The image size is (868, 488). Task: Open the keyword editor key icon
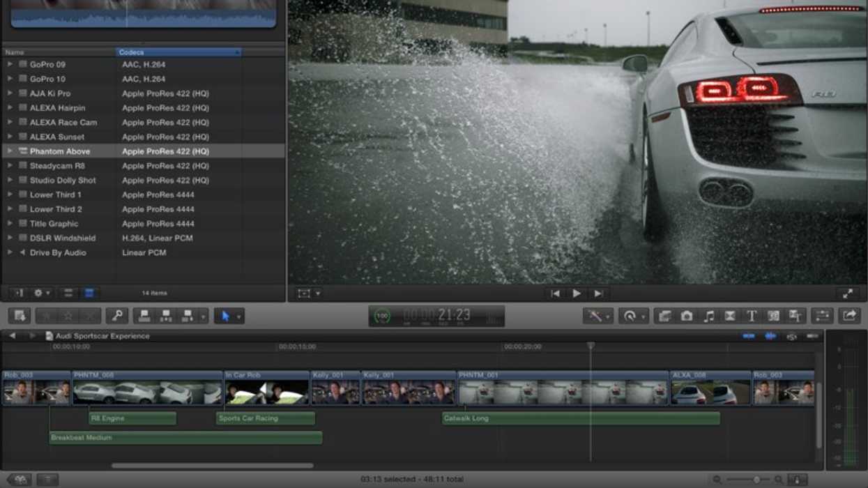(x=117, y=316)
